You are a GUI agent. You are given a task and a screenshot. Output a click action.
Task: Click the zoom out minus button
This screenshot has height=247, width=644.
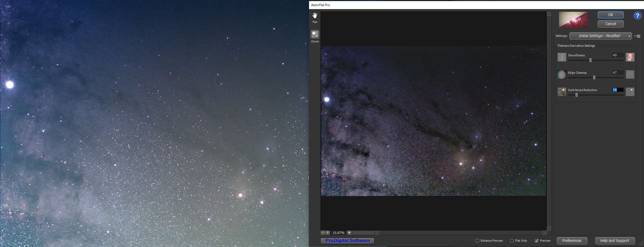click(x=323, y=233)
